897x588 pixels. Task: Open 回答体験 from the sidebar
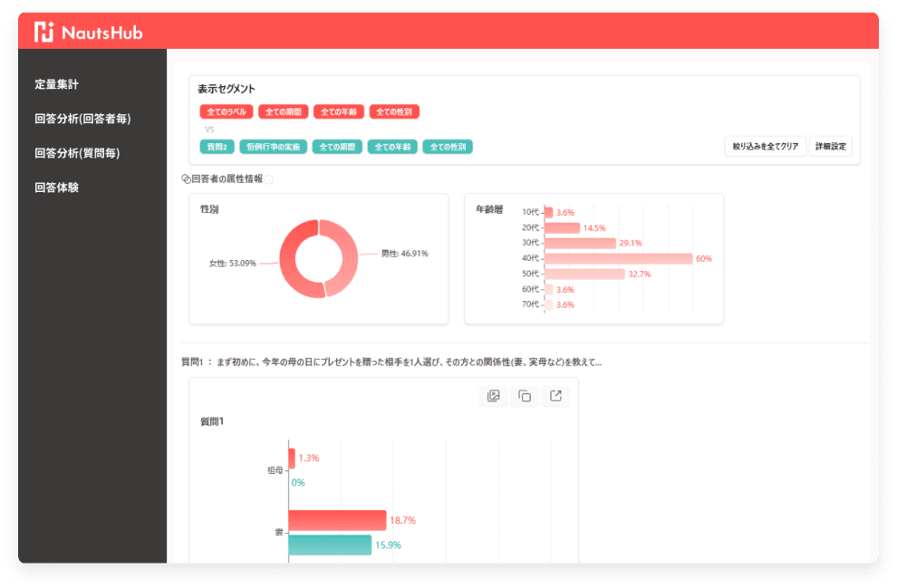56,188
